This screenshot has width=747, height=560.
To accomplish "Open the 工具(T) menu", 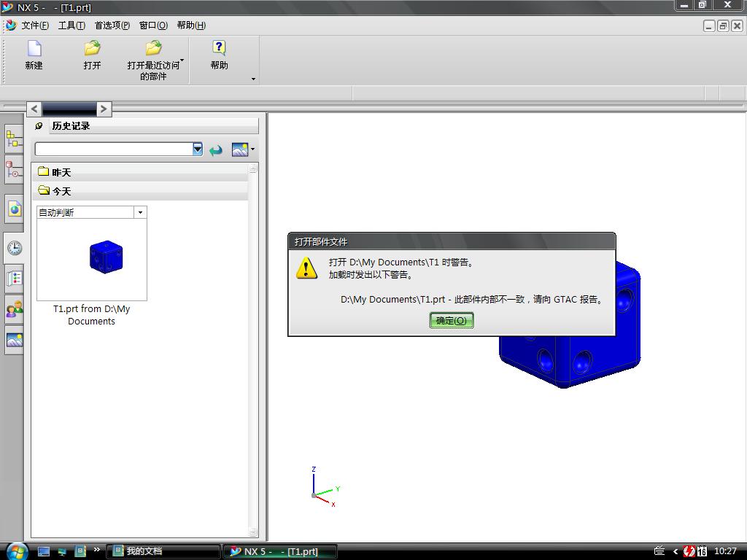I will point(71,26).
